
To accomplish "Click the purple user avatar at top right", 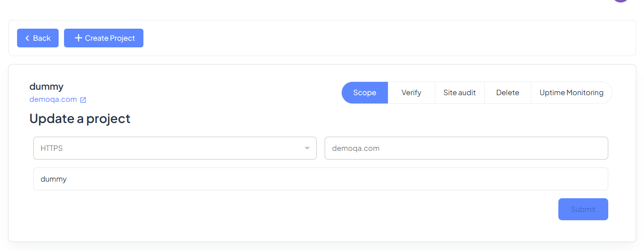I will 620,1.
